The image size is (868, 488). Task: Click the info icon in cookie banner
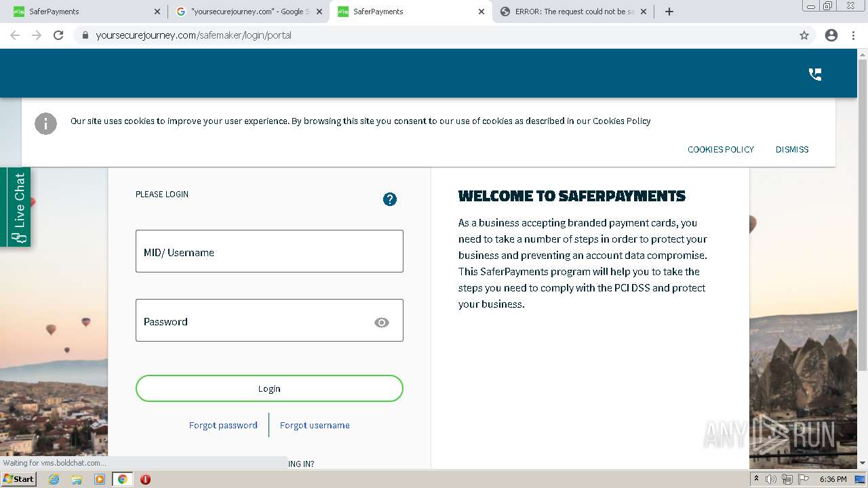(x=46, y=123)
